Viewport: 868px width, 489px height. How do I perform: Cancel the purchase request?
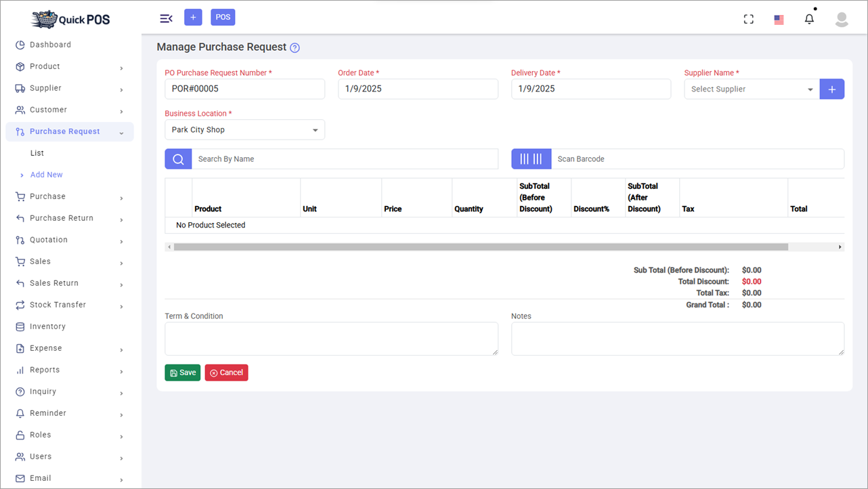tap(226, 372)
